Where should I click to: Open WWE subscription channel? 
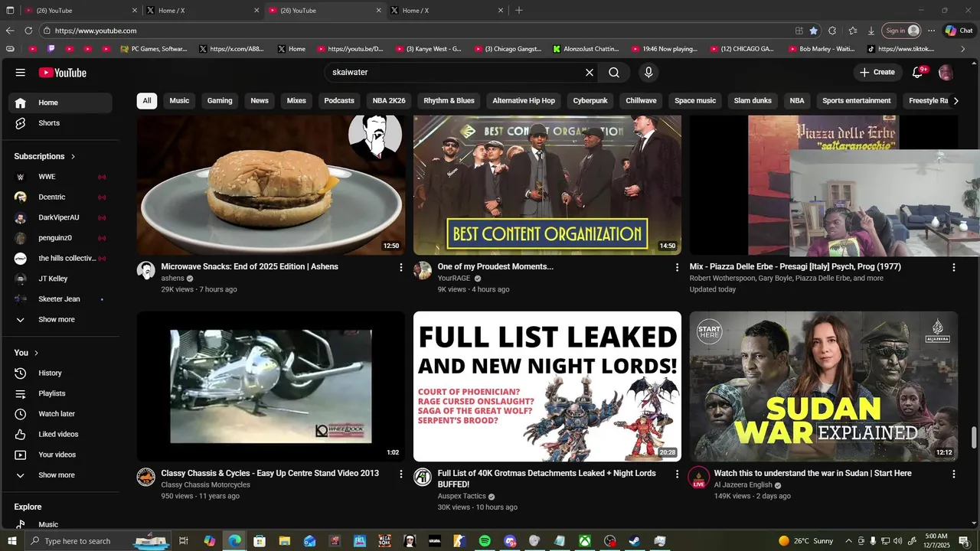click(x=60, y=177)
